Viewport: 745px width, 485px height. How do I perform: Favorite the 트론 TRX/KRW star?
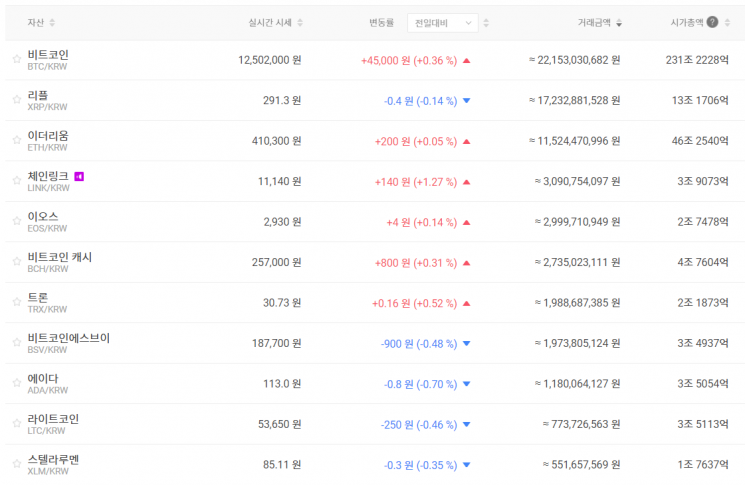pos(17,302)
